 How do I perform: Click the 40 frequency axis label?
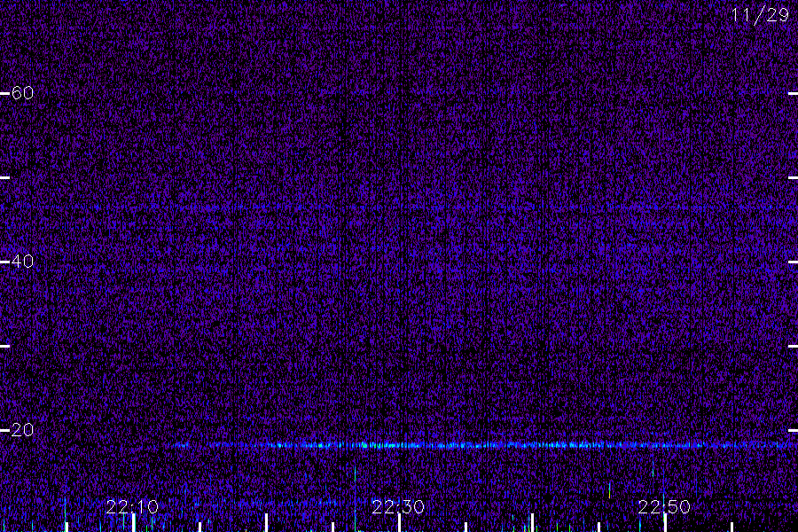click(22, 262)
